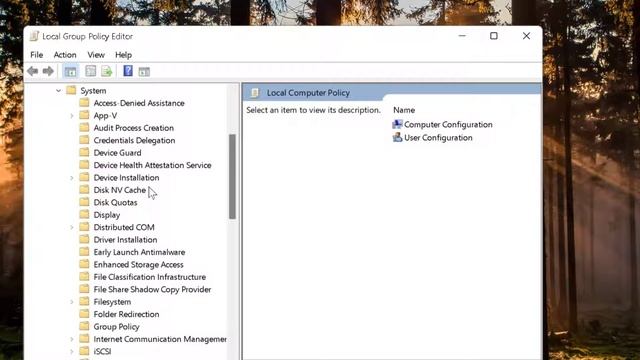
Task: Open the View menu
Action: (x=96, y=55)
